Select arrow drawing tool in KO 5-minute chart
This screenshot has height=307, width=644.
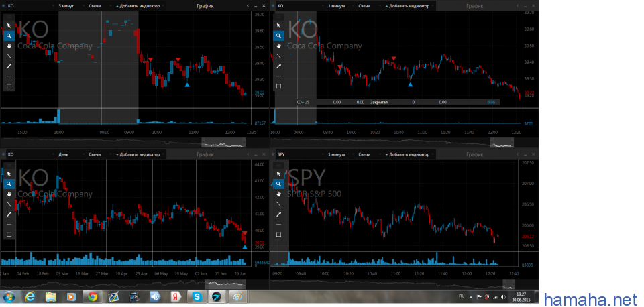coord(9,66)
